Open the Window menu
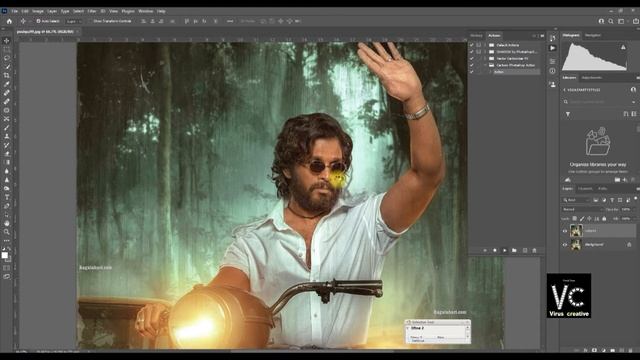640x360 pixels. [x=145, y=11]
